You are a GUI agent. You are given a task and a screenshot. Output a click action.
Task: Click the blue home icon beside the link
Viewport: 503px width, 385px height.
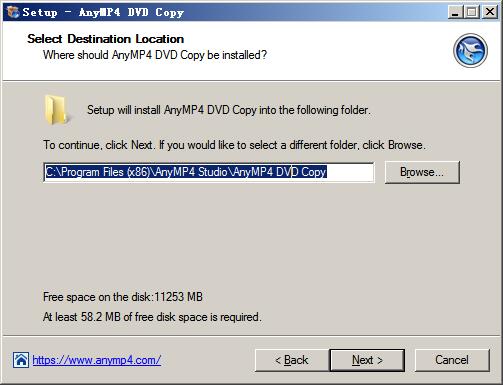(x=21, y=360)
